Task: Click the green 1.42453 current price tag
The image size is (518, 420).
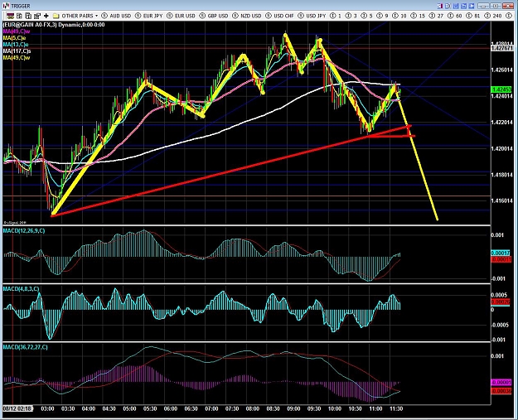Action: tap(501, 89)
